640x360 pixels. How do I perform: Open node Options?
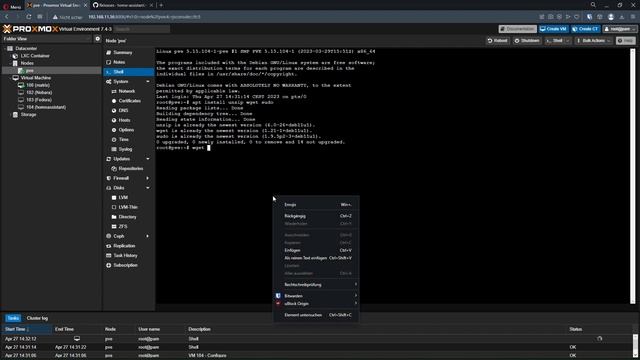pos(126,130)
